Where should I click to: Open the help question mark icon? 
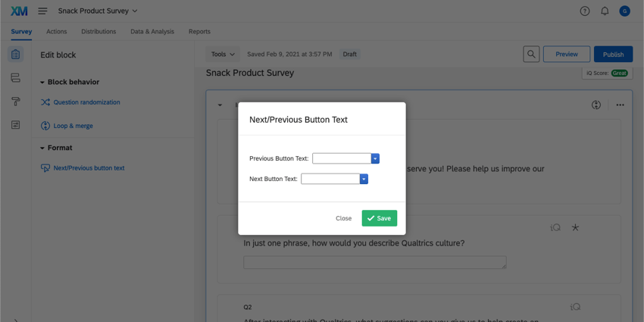click(585, 11)
